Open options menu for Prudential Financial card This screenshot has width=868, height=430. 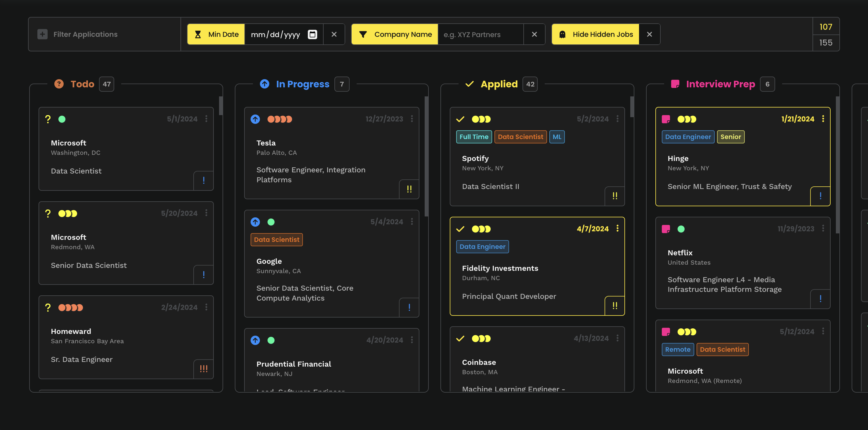[x=412, y=340]
